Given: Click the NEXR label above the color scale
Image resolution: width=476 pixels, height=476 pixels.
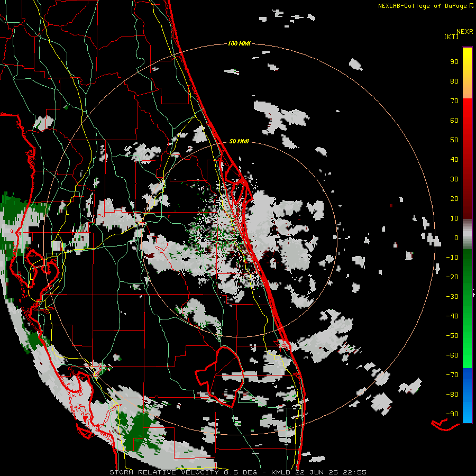Looking at the screenshot, I should point(464,32).
